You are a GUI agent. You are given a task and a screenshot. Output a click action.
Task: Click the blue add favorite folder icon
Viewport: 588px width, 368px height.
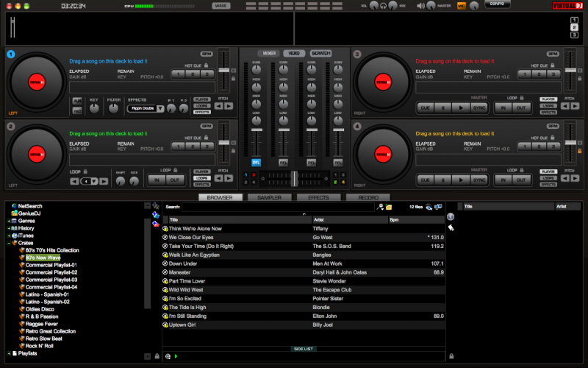[x=156, y=215]
